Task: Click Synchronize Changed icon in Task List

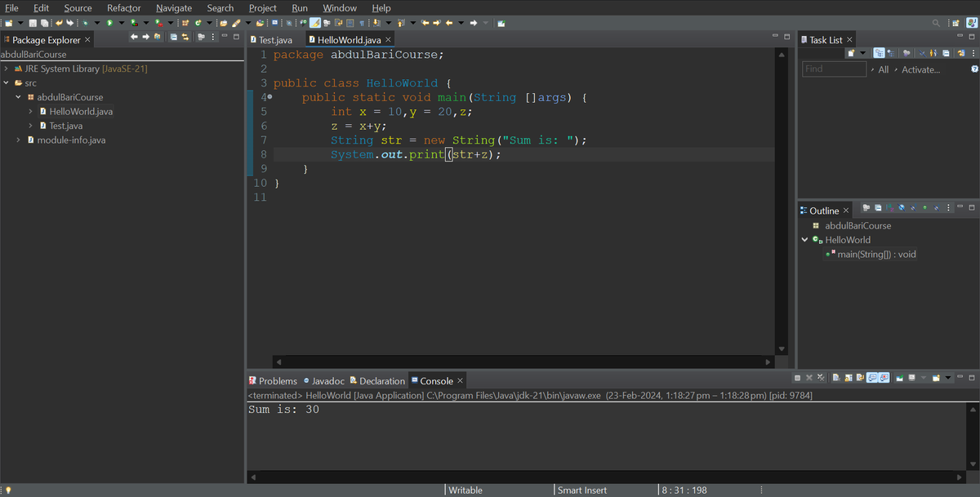Action: (x=961, y=53)
